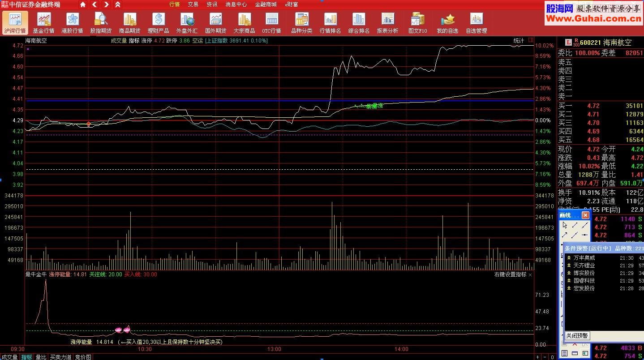The image size is (644, 360).
Task: Open 基金行情 fund quotes
Action: click(x=43, y=23)
